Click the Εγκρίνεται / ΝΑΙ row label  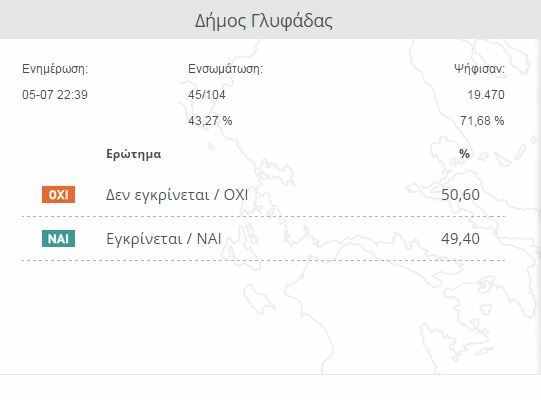click(164, 239)
